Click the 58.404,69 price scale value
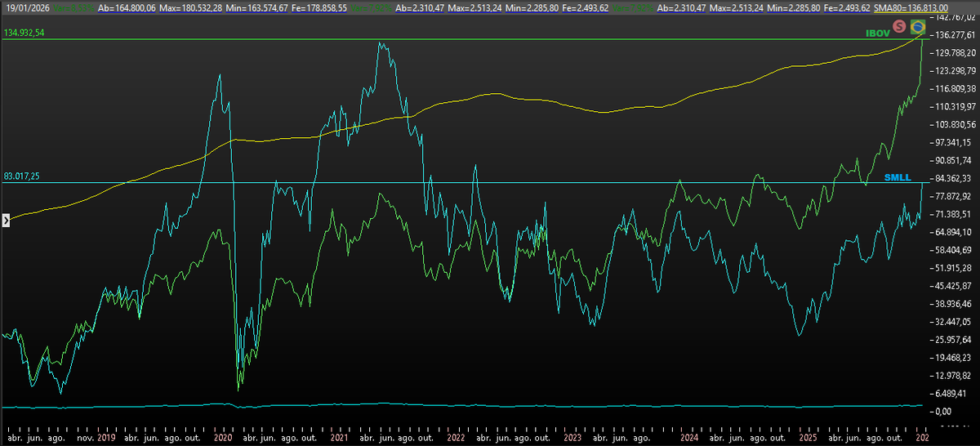This screenshot has width=980, height=446. tap(955, 251)
